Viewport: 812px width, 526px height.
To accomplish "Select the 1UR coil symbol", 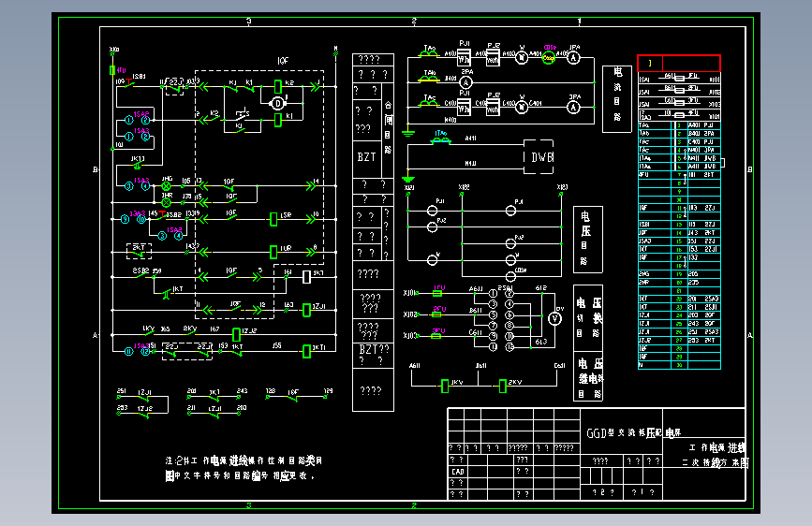I will click(x=273, y=252).
